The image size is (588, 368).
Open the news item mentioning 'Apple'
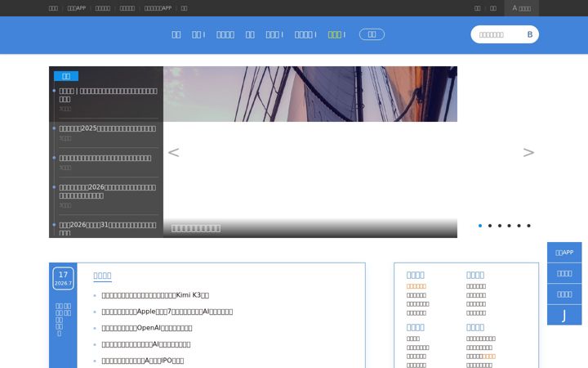(x=167, y=312)
